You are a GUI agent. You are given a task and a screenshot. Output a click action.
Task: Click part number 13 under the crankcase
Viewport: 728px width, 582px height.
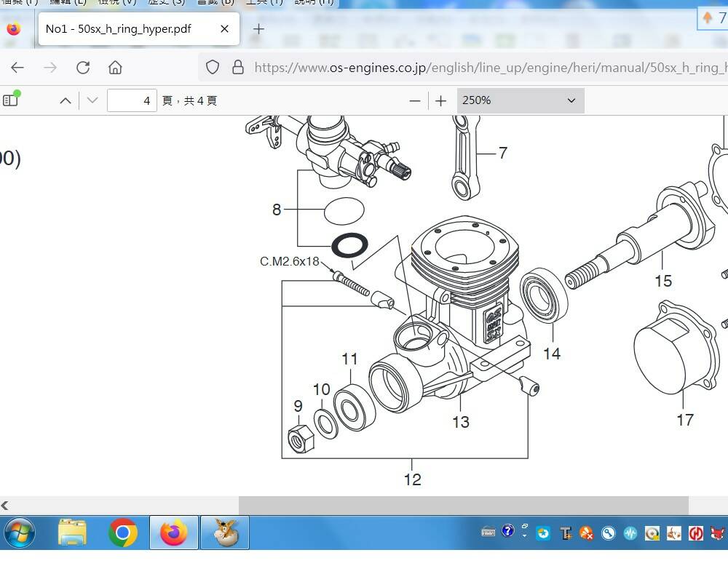coord(461,422)
